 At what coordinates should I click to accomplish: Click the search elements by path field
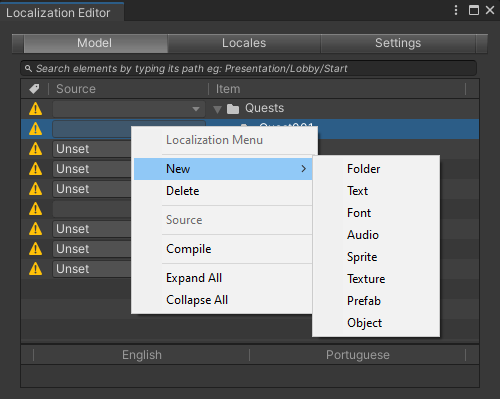(x=249, y=68)
